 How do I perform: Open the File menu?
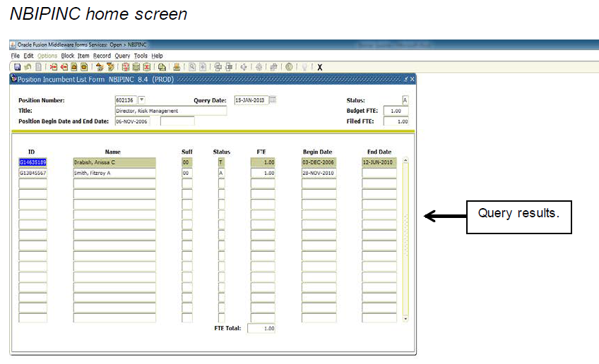pyautogui.click(x=15, y=56)
